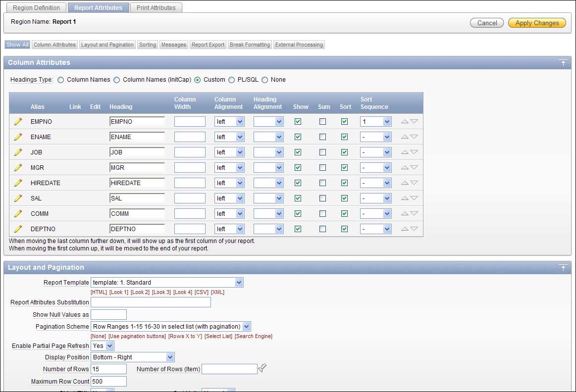Click the pencil edit icon for HIREDATE

[x=18, y=183]
